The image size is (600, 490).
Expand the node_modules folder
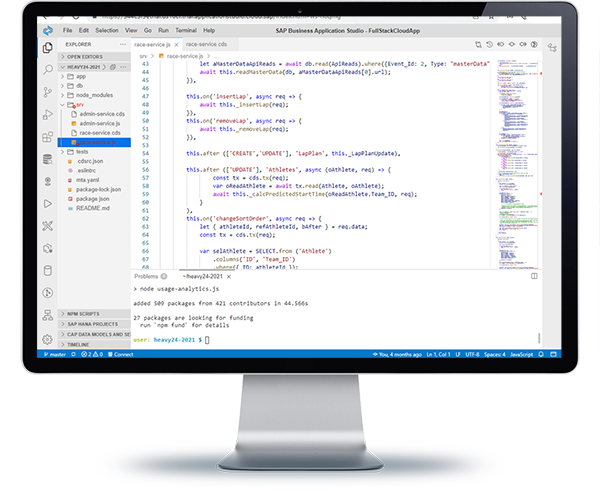point(94,95)
